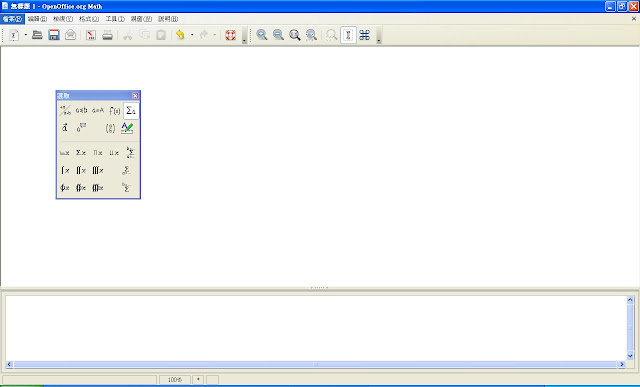
Task: Zoom out of the formula
Action: click(278, 35)
